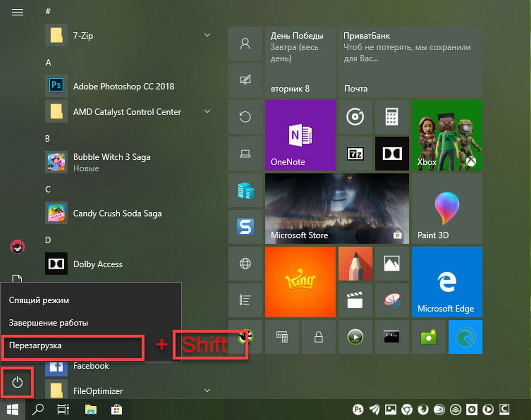Open the hamburger menu at top left
Image resolution: width=531 pixels, height=420 pixels.
(17, 12)
